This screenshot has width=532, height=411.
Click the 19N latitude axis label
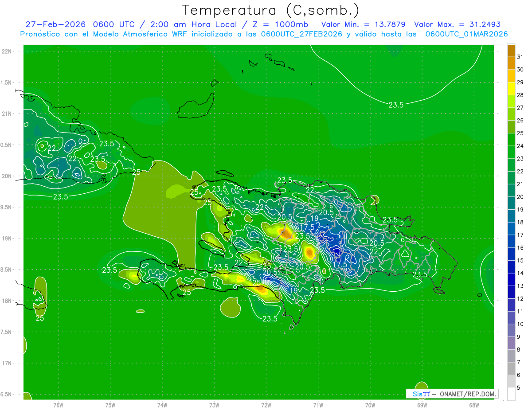pos(8,238)
